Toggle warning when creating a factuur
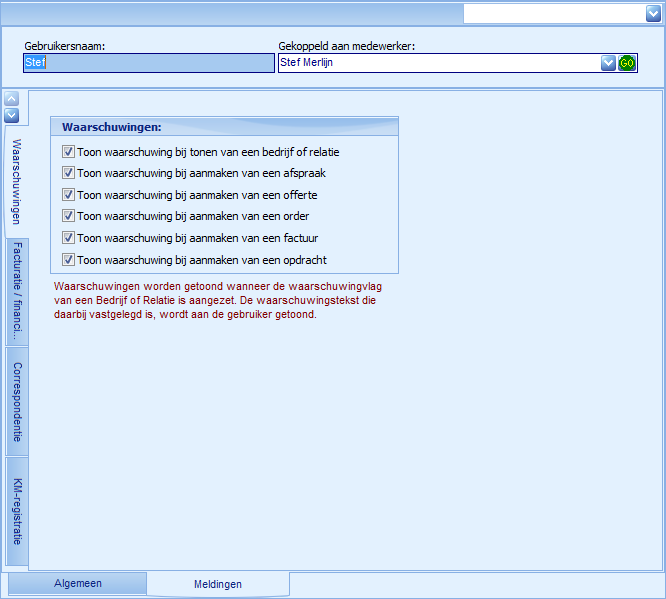The image size is (666, 599). coord(69,238)
